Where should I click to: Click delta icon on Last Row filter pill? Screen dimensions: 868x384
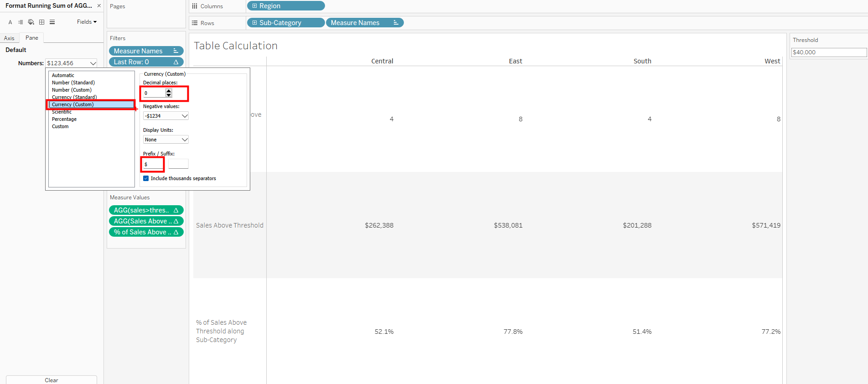[176, 62]
